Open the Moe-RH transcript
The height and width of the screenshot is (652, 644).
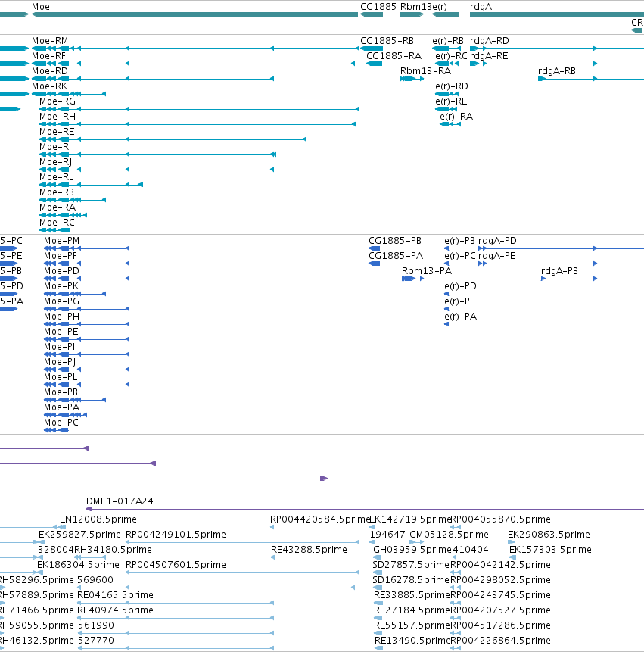click(x=58, y=117)
